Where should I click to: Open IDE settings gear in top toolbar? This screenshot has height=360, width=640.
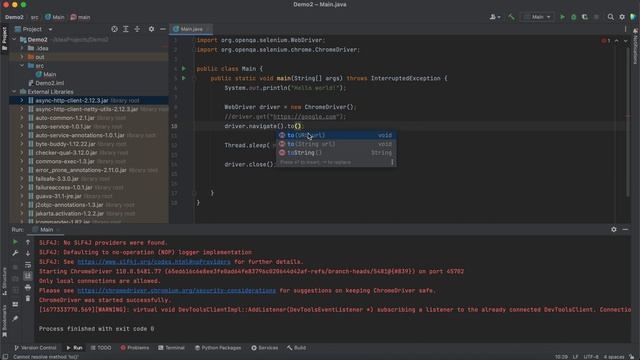pyautogui.click(x=622, y=17)
